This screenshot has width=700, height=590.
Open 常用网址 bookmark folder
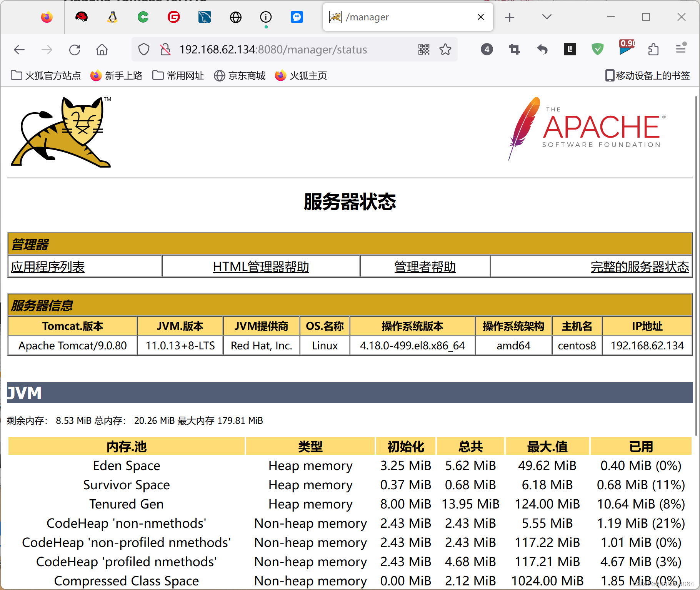[x=178, y=76]
